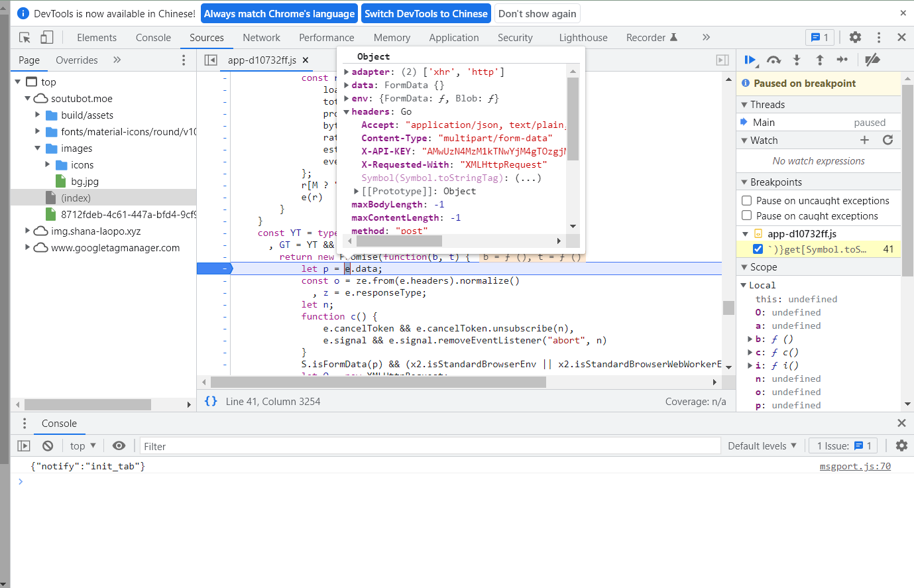Enable Pause on uncaught exceptions
914x588 pixels.
[747, 200]
